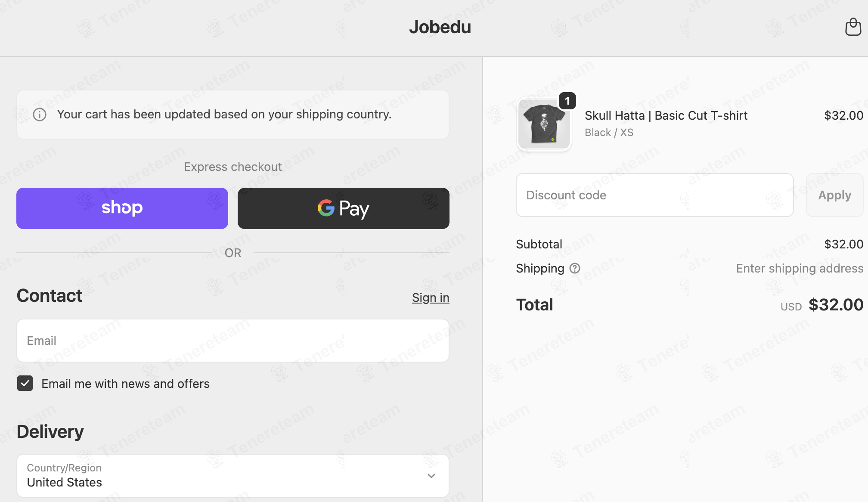
Task: Expand the Country/Region dropdown chevron
Action: coord(431,476)
